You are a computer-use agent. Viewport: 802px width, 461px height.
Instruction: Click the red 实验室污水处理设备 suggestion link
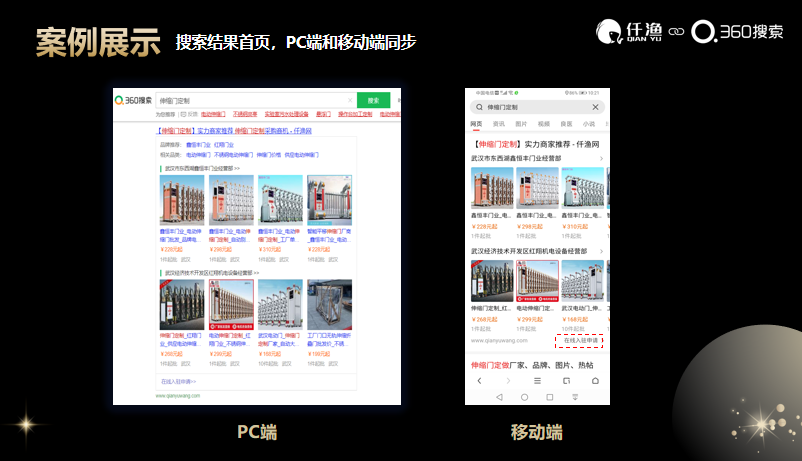(x=286, y=114)
